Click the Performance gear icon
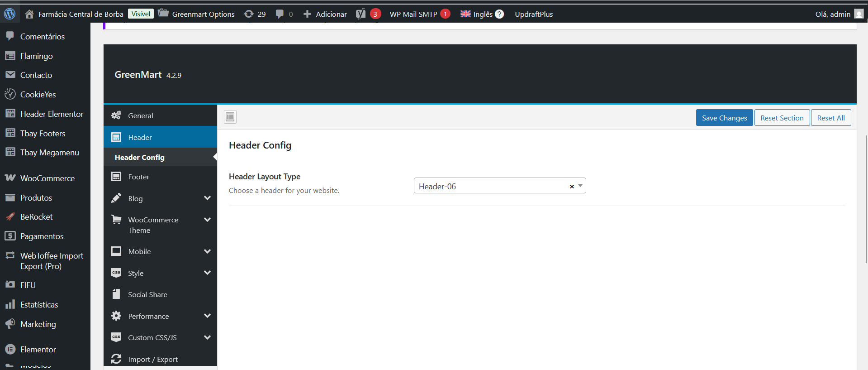Image resolution: width=868 pixels, height=370 pixels. [116, 316]
